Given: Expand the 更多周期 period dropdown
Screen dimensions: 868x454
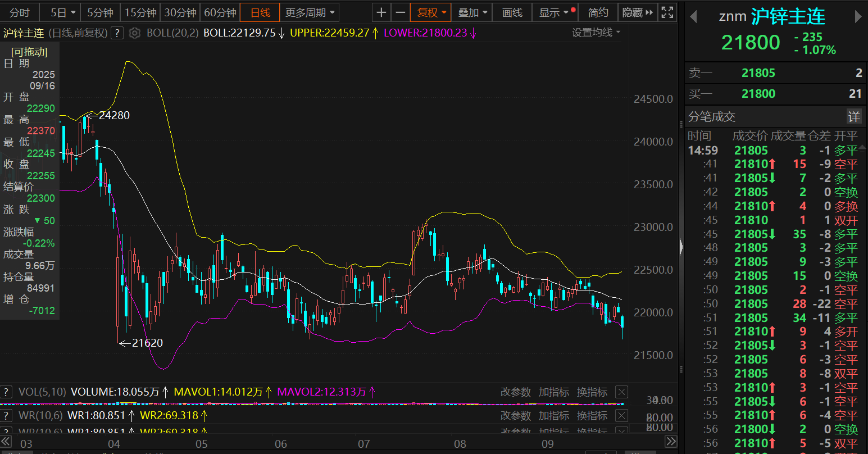Looking at the screenshot, I should pos(310,12).
